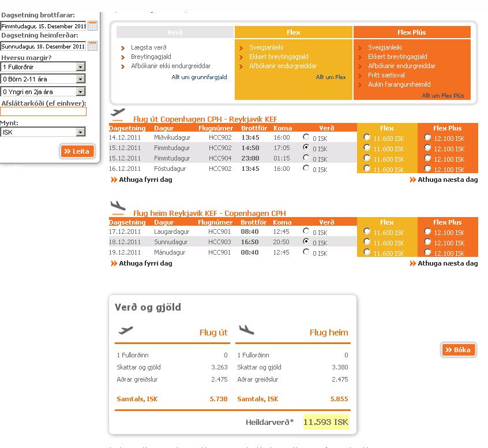Click arrow icon beside return Athuga fyrri dag
Viewport: 488px width, 448px height.
pyautogui.click(x=114, y=263)
